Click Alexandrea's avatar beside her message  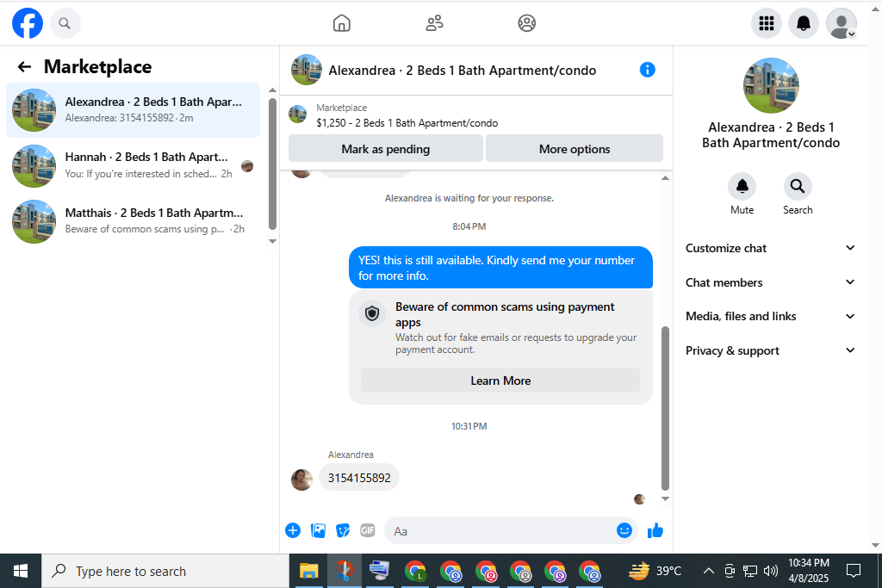point(301,480)
